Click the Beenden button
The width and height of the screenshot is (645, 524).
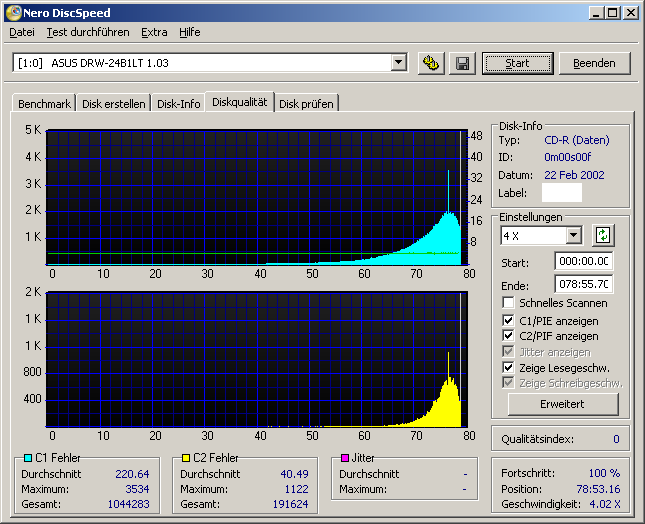(x=594, y=63)
